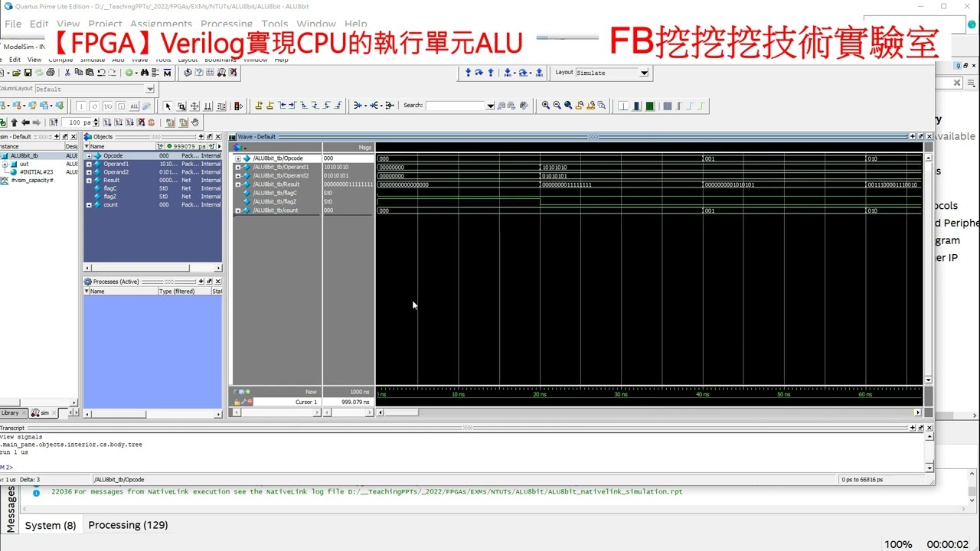Click the Undo icon in ModelSim toolbar
The height and width of the screenshot is (551, 980).
tap(101, 73)
